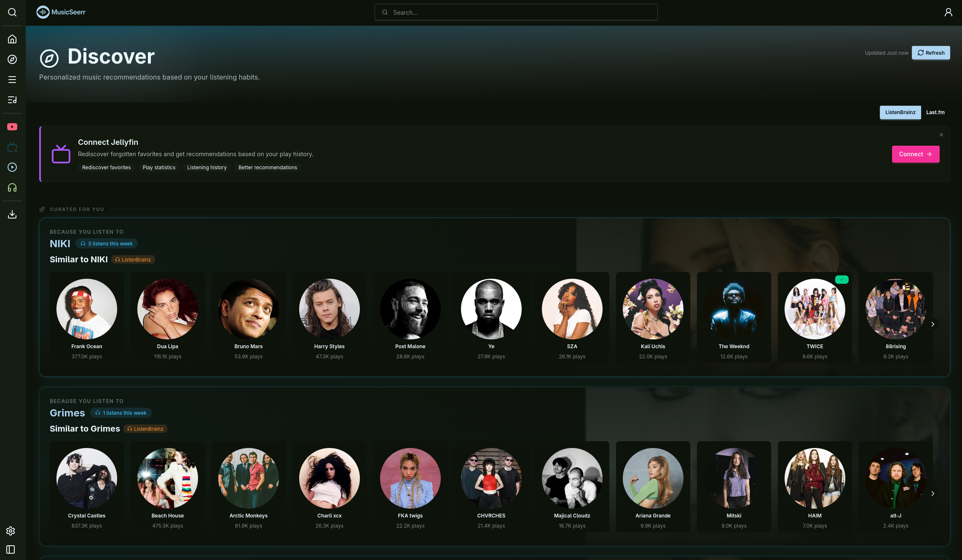Open the playlist music-note icon in sidebar
The height and width of the screenshot is (560, 962).
(x=12, y=100)
